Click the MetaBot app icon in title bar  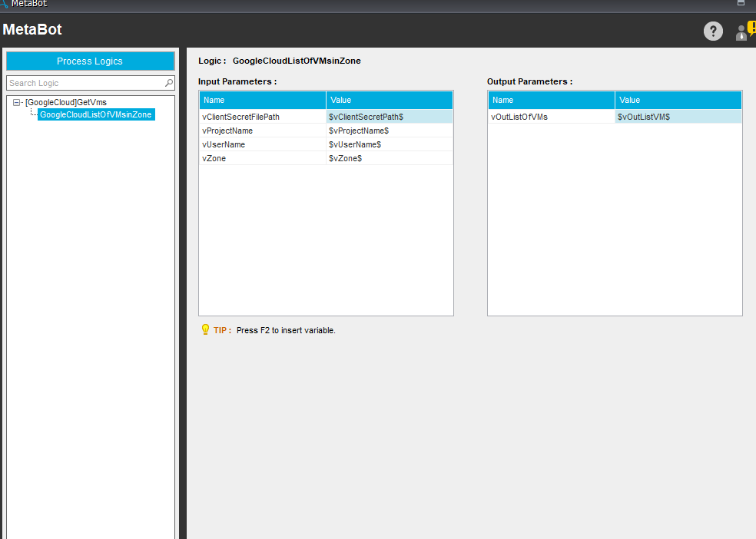click(4, 4)
